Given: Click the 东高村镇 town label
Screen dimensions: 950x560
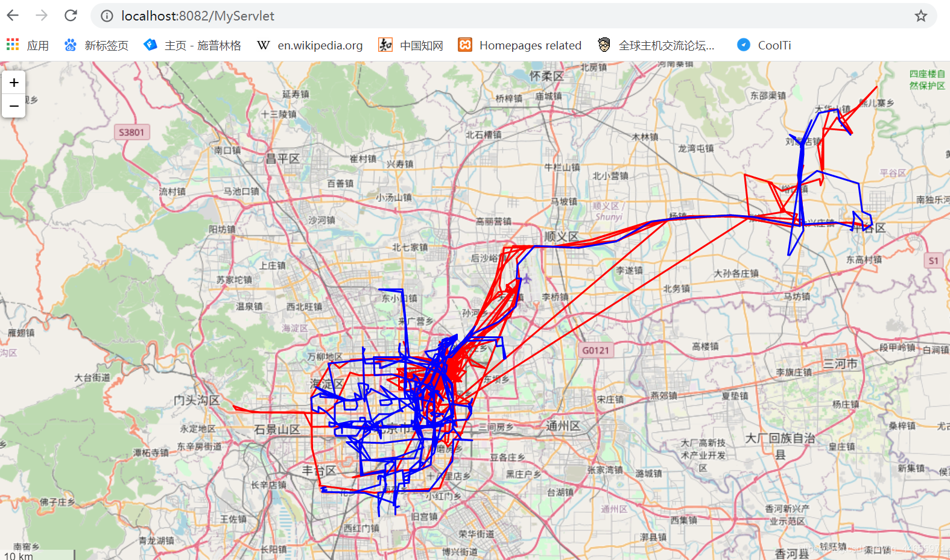Looking at the screenshot, I should pos(864,259).
